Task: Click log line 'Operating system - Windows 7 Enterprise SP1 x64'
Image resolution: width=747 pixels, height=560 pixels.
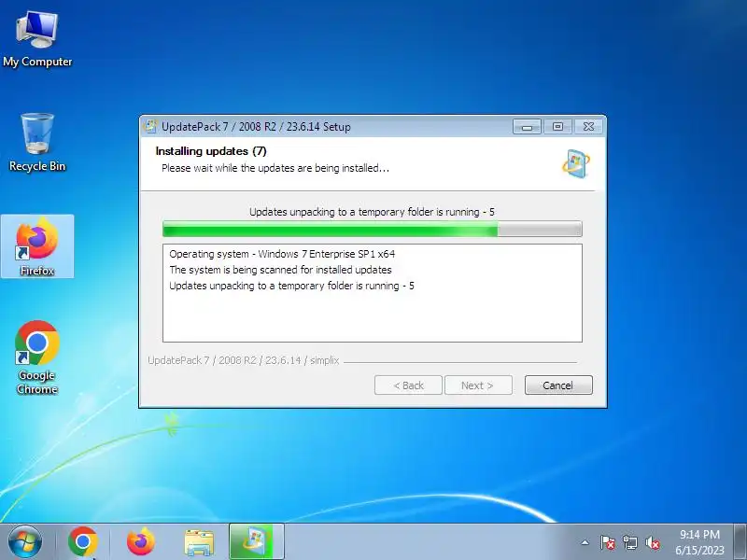Action: pyautogui.click(x=282, y=254)
